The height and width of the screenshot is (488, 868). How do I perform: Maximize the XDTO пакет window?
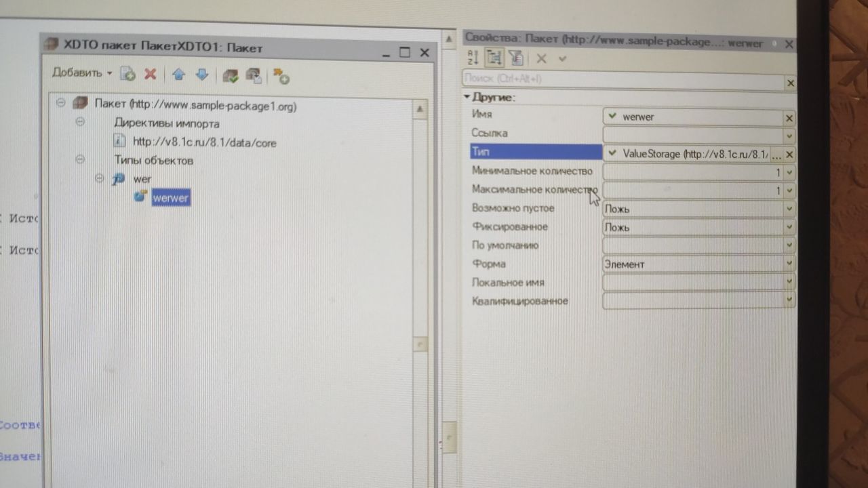click(x=405, y=52)
